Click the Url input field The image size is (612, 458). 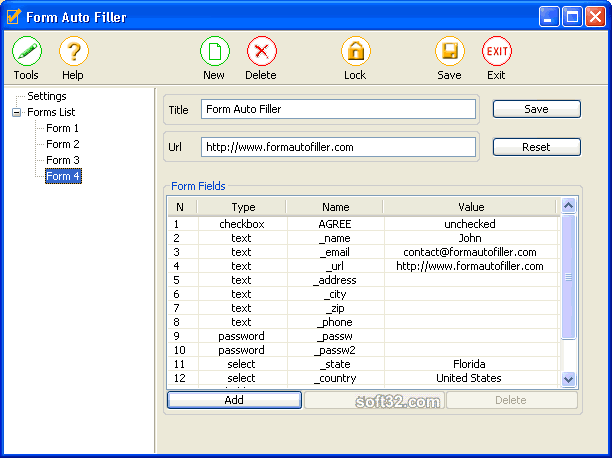pyautogui.click(x=338, y=147)
